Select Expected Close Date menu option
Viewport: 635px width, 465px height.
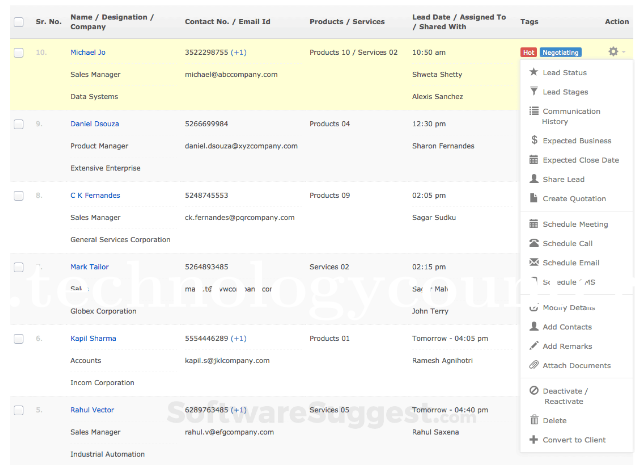coord(581,160)
